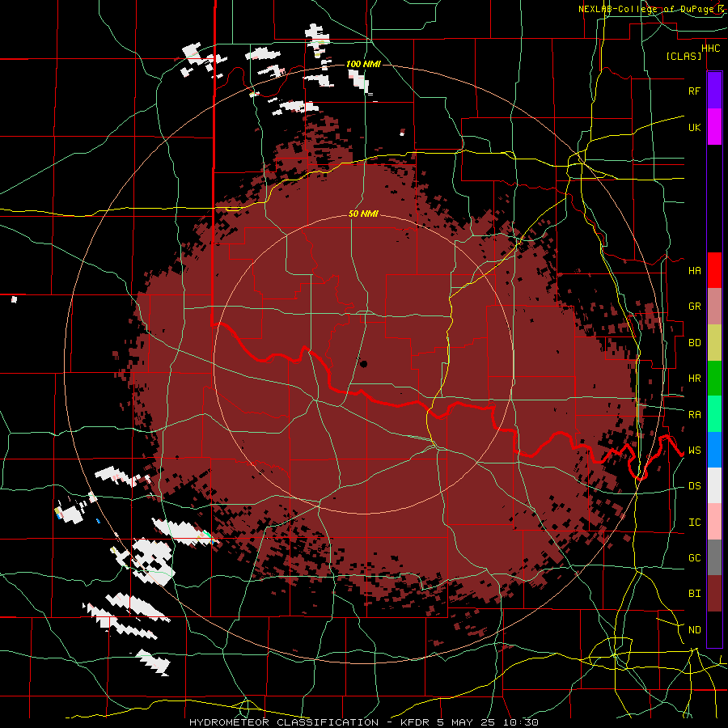Click the "WS" legend label
The width and height of the screenshot is (728, 728).
[x=694, y=451]
